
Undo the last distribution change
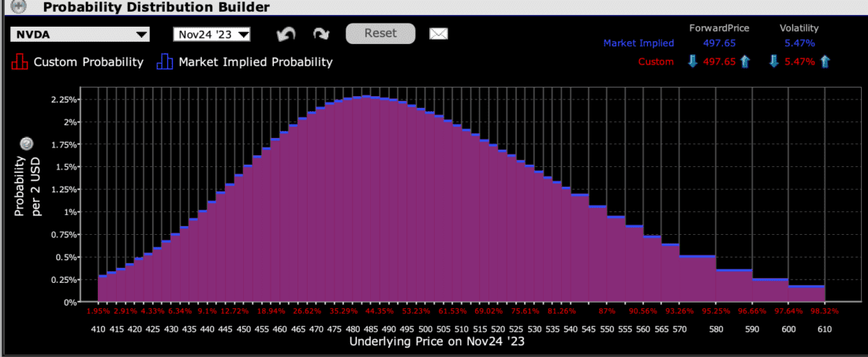pyautogui.click(x=286, y=34)
